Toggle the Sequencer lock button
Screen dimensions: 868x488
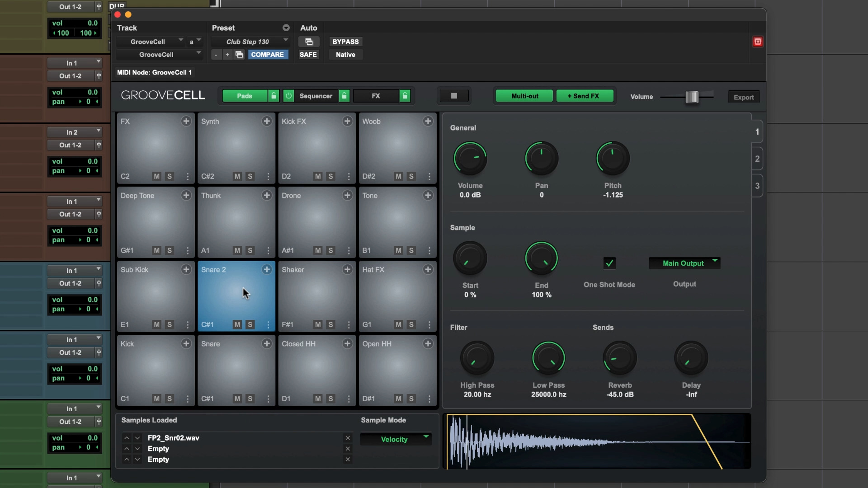[344, 96]
